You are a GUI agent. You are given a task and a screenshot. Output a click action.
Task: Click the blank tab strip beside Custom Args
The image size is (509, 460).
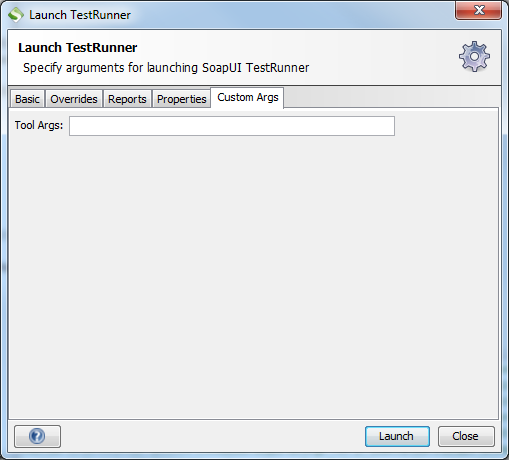click(391, 98)
